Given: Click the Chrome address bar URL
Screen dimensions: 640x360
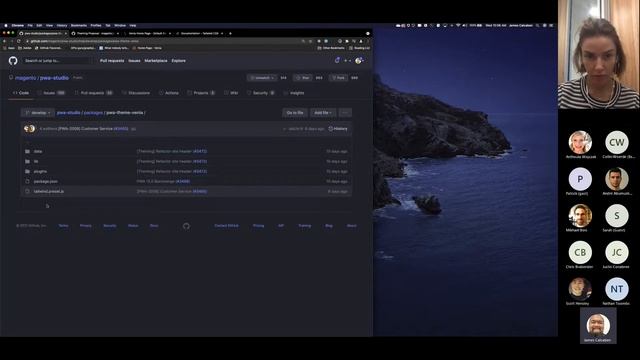Looking at the screenshot, I should click(84, 41).
